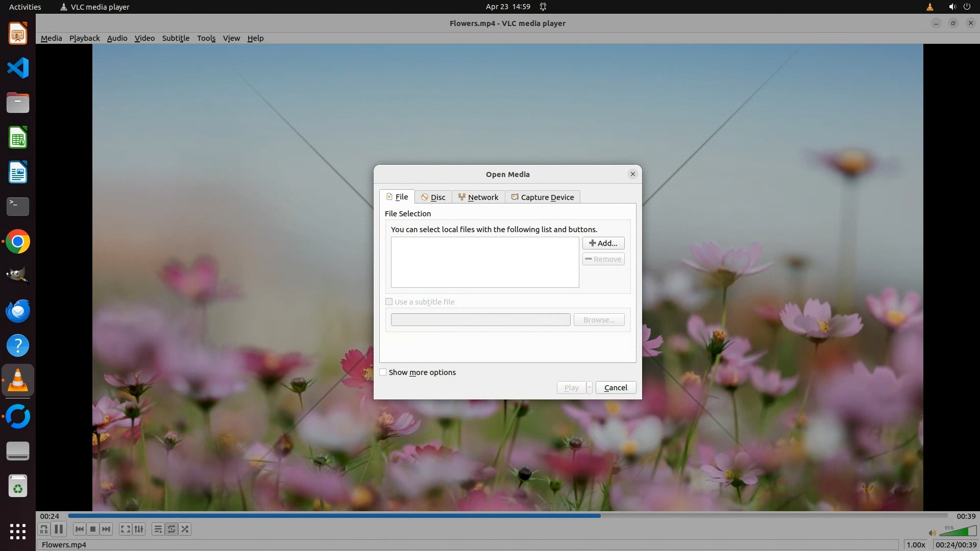
Task: Click the A-B loop button
Action: (44, 529)
